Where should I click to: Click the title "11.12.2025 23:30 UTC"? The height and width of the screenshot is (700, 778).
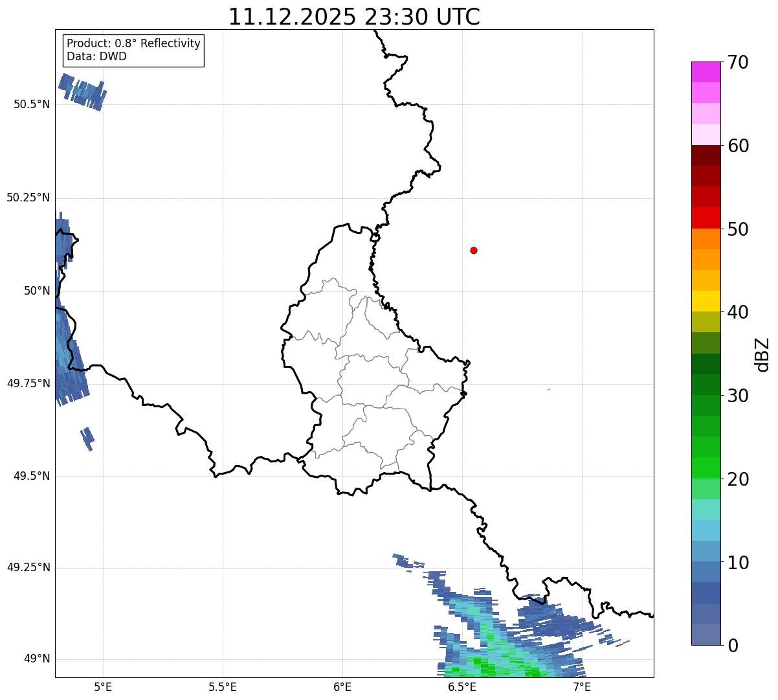(354, 17)
